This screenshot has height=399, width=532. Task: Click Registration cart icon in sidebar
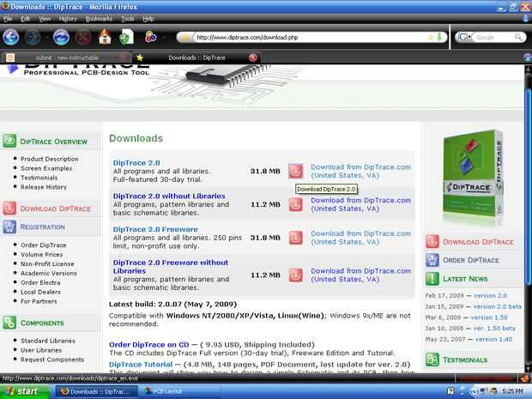point(9,227)
